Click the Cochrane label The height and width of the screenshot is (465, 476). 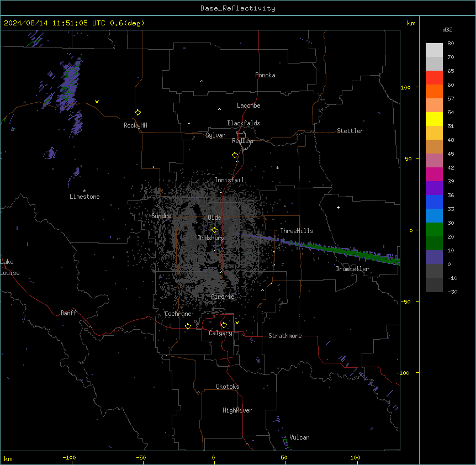tap(178, 314)
